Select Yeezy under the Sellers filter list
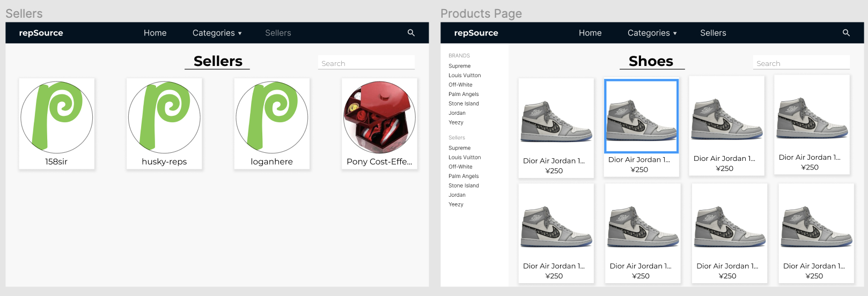This screenshot has width=868, height=296. point(456,204)
